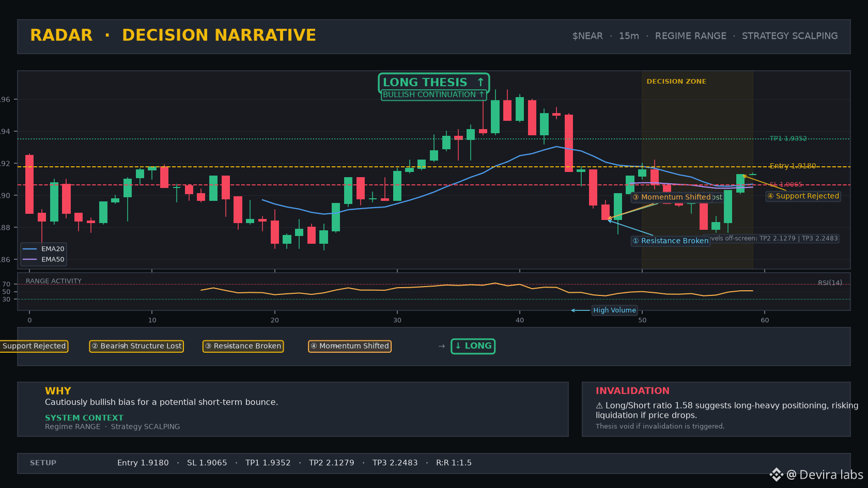Click the 40 tick on the x-axis
The height and width of the screenshot is (488, 868).
tap(520, 320)
